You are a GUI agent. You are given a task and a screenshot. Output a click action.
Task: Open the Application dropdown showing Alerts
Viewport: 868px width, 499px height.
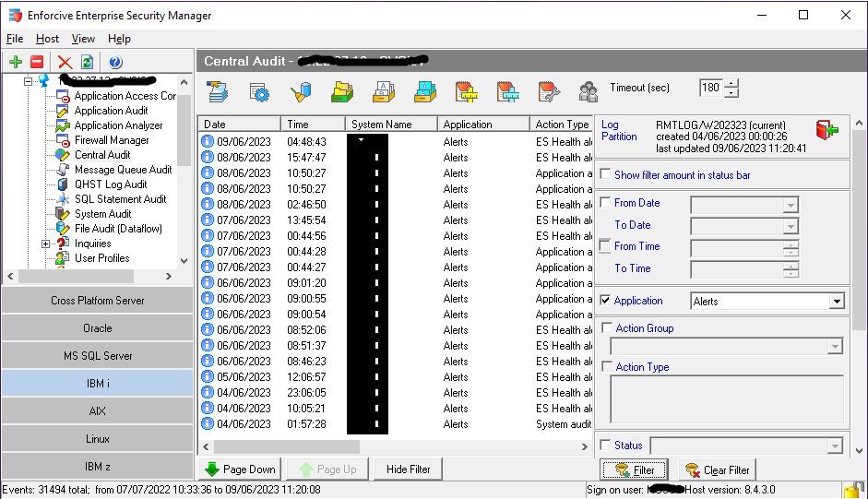(837, 302)
